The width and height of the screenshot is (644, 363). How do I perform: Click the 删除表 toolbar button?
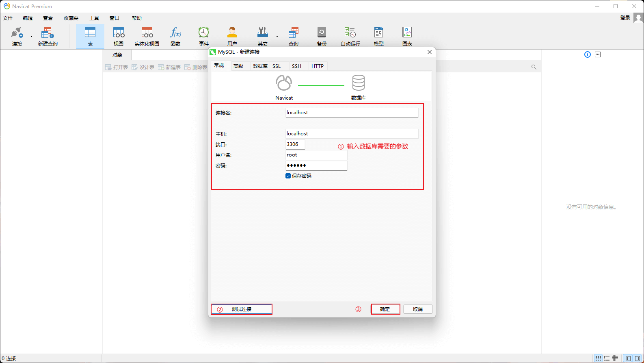[x=196, y=67]
